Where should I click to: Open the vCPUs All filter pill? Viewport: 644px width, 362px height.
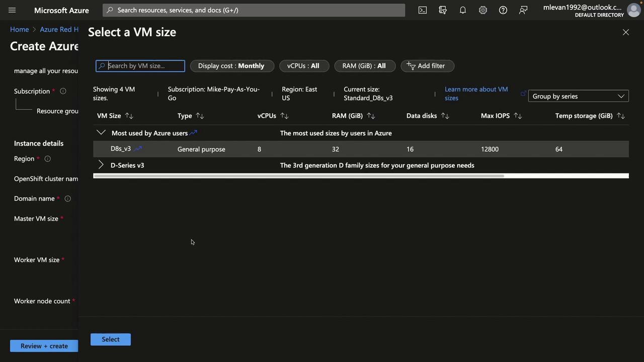[303, 66]
